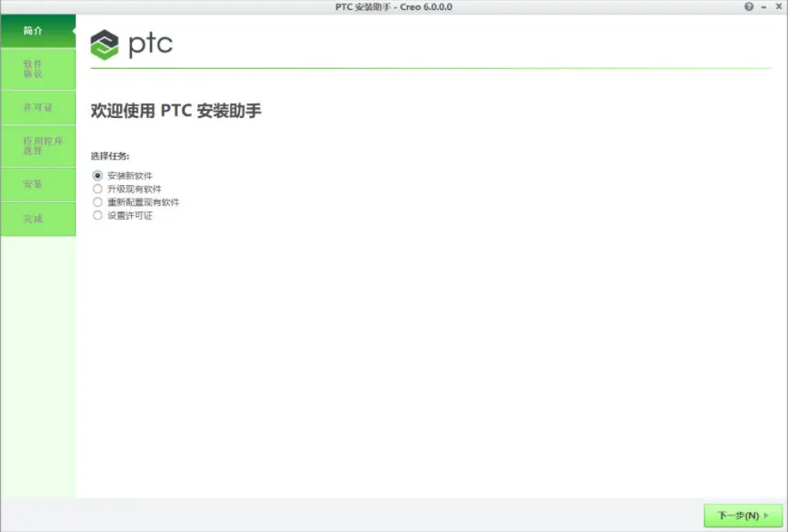Screen dimensions: 788x532
Task: Click the 选择任务: label
Action: click(x=110, y=157)
